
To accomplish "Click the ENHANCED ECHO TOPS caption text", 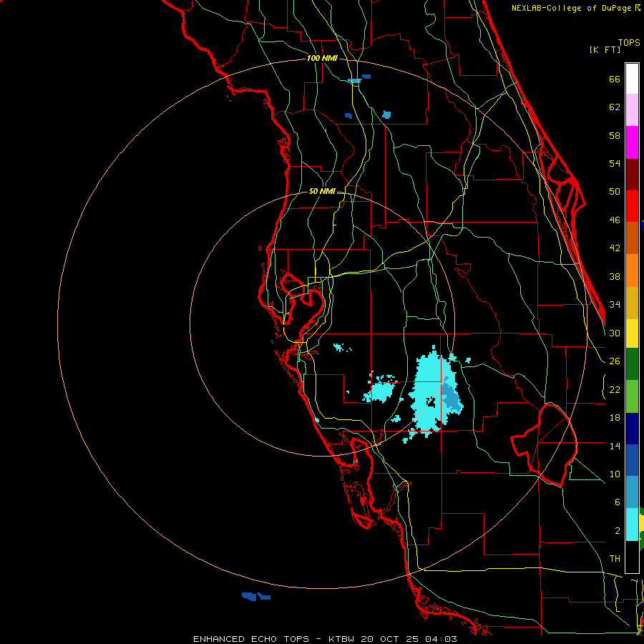I will coord(251,639).
